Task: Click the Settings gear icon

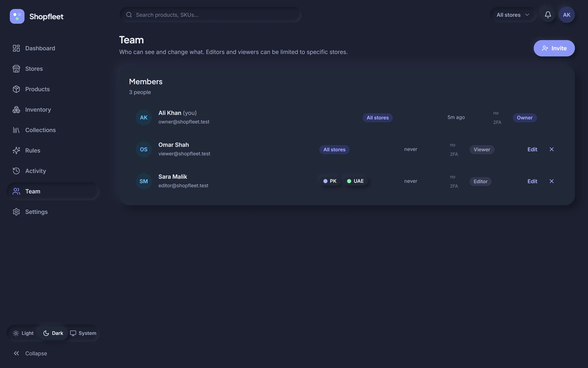Action: 16,212
